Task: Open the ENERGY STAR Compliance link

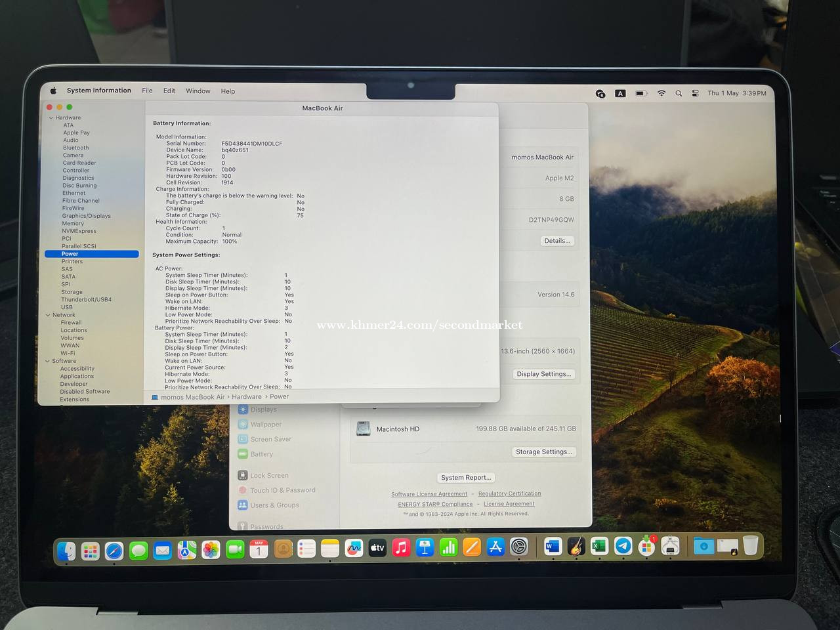Action: (x=435, y=504)
